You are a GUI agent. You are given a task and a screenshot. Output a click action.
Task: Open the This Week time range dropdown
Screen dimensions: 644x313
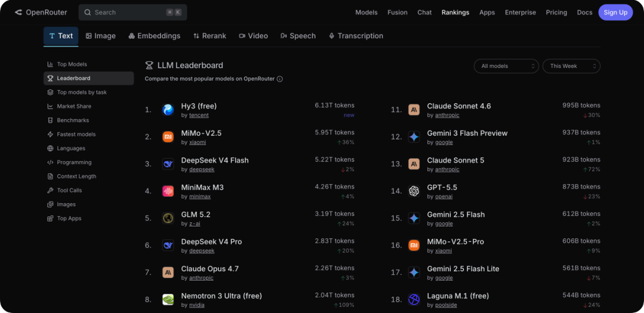[571, 66]
